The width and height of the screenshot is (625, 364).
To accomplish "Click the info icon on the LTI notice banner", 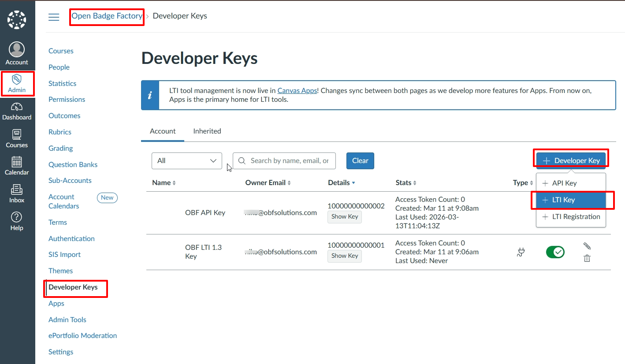I will click(x=150, y=95).
